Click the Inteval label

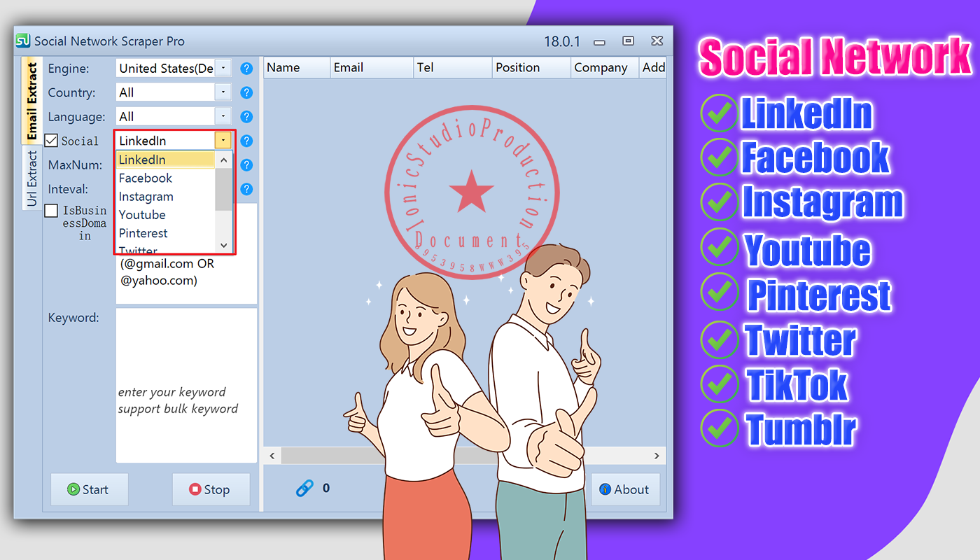click(68, 189)
